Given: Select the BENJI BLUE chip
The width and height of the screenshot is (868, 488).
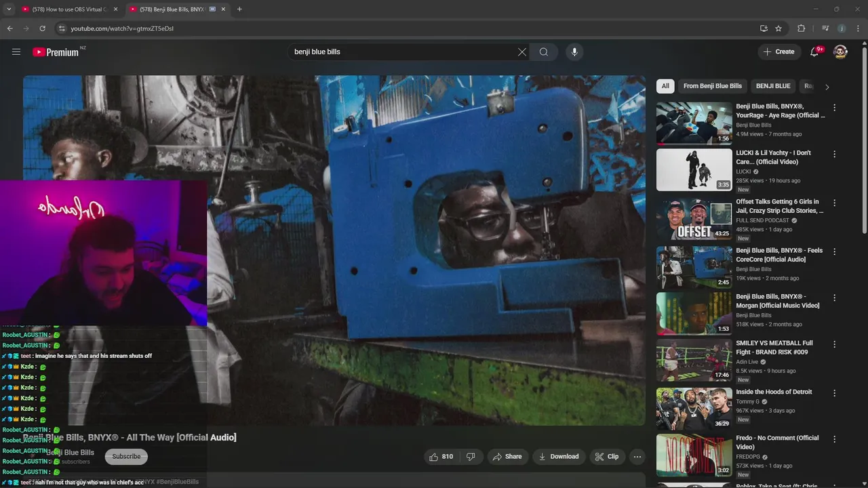Looking at the screenshot, I should [773, 86].
